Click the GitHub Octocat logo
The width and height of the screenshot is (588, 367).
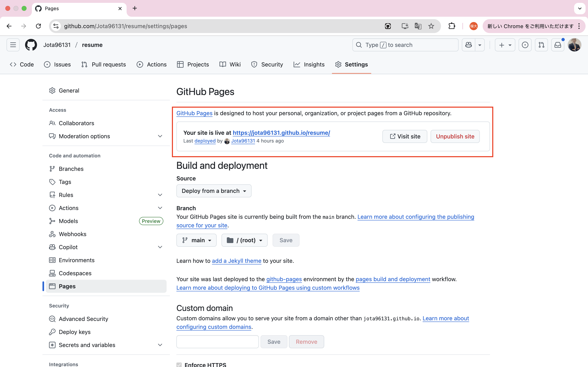(31, 45)
